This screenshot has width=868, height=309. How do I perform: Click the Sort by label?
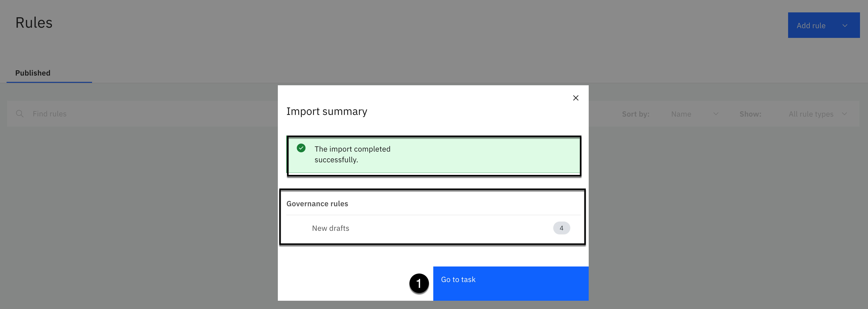click(636, 114)
